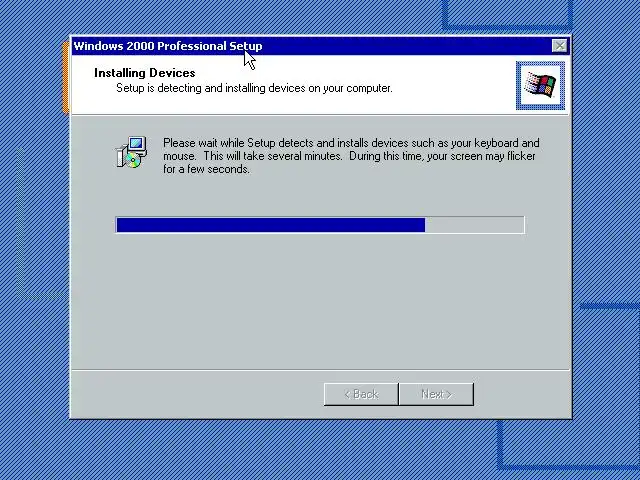Click the 'Setup is detecting and installing devices' subtitle

pos(254,88)
